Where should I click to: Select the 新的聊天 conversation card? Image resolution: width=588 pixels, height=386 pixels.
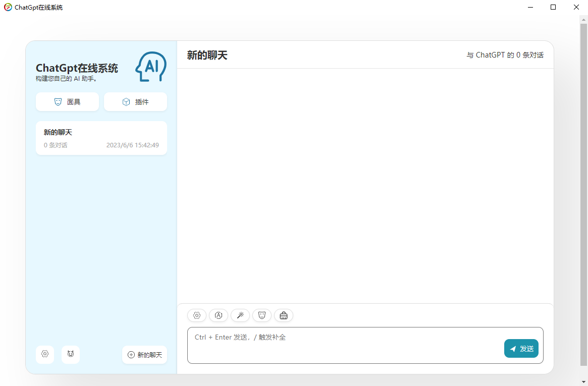[x=101, y=138]
